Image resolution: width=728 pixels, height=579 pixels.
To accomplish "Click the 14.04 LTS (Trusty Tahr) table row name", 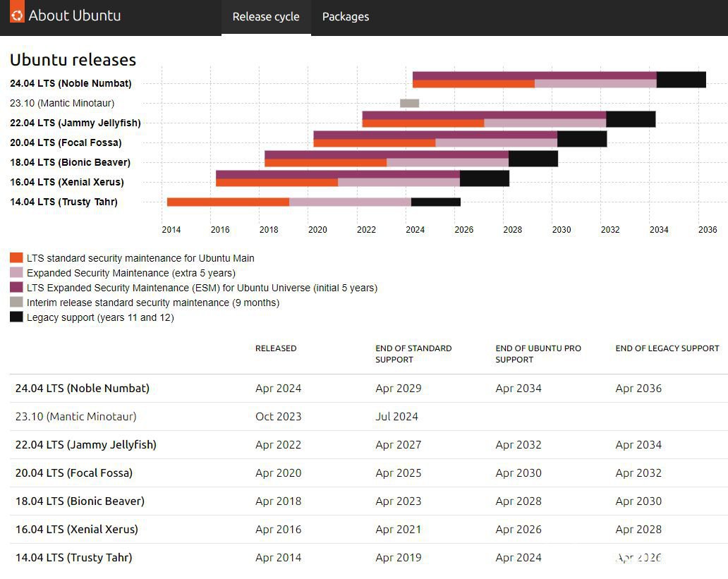I will click(73, 558).
